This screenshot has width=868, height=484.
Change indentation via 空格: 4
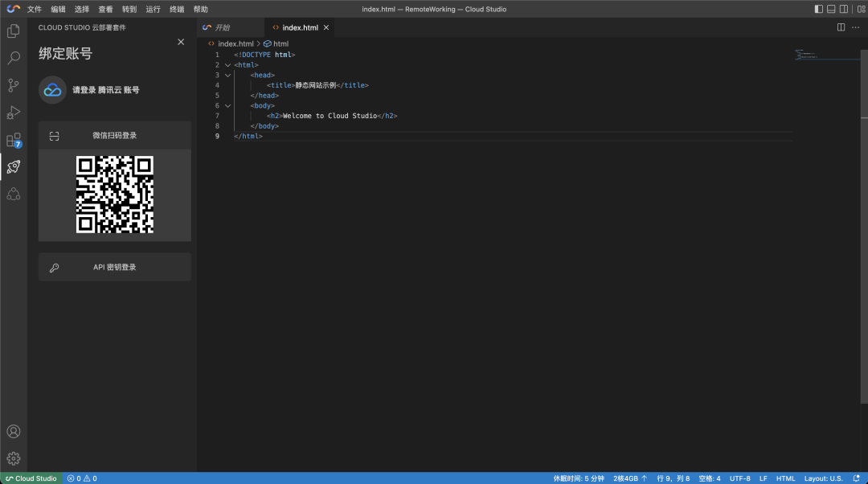710,478
